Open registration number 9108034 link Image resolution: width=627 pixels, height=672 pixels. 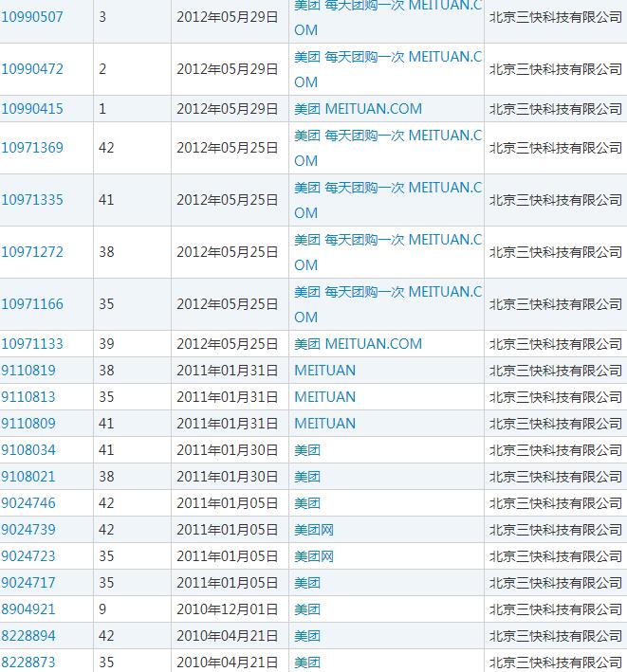28,450
